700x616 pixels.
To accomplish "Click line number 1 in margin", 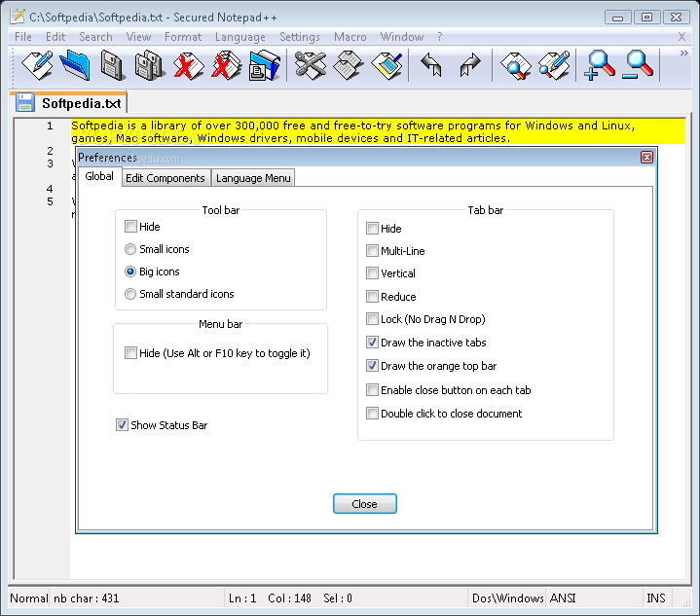I will [x=50, y=126].
